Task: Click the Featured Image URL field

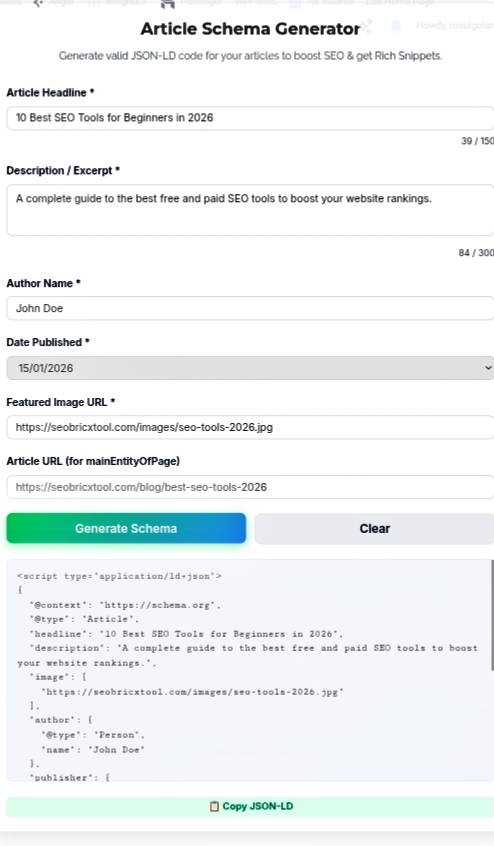Action: click(250, 427)
